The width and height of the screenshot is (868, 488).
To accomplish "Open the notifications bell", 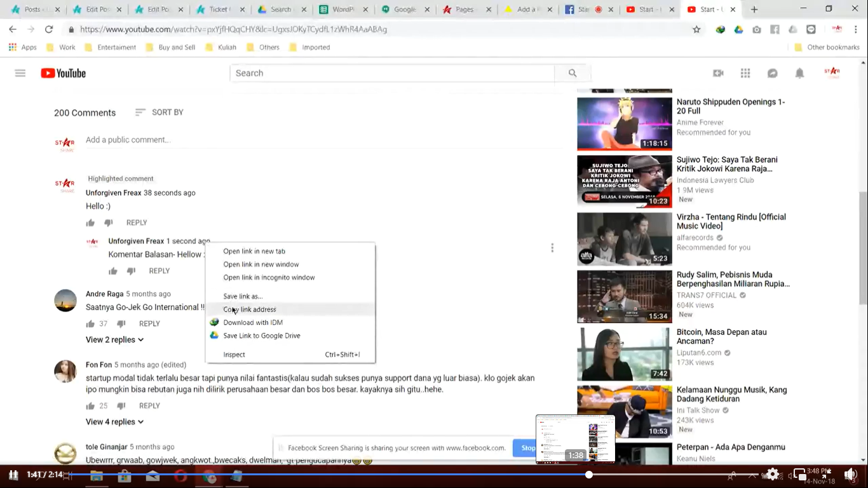I will [x=799, y=73].
